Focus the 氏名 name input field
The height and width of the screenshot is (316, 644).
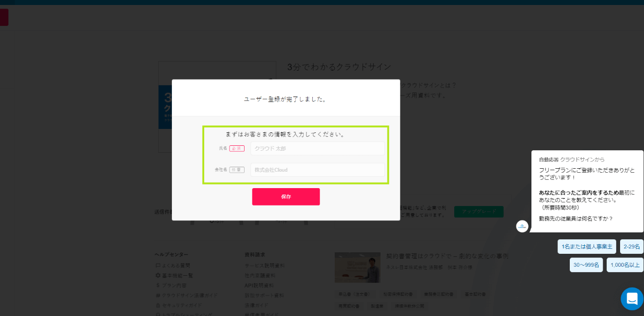[x=317, y=148]
